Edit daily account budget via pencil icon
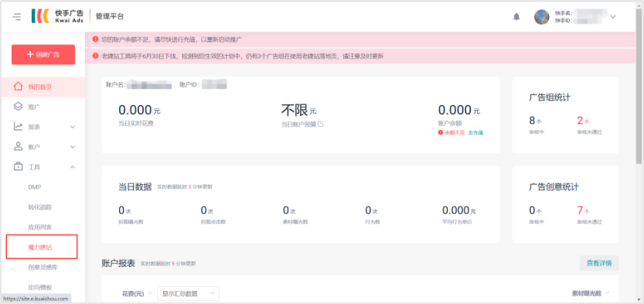 [321, 124]
